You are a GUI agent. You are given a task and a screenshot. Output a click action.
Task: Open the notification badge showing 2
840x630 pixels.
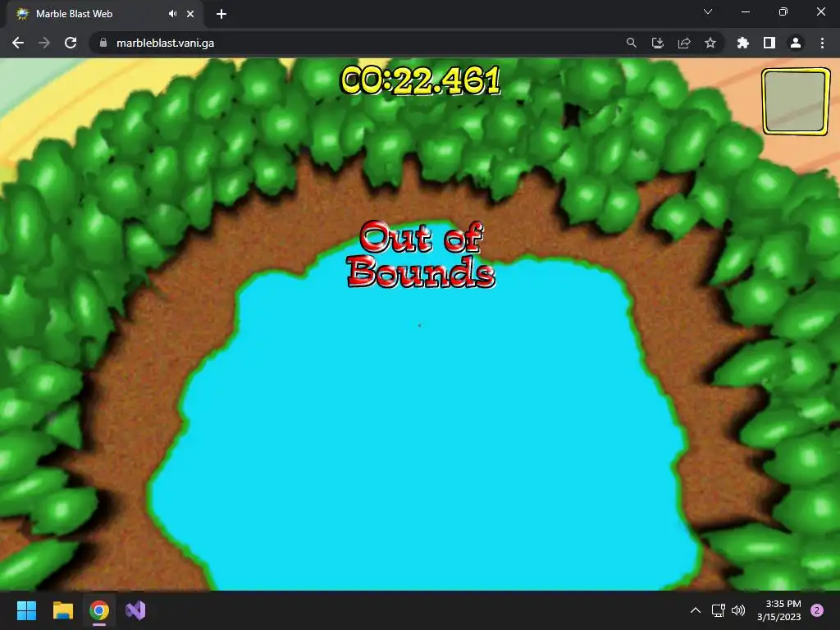click(817, 610)
